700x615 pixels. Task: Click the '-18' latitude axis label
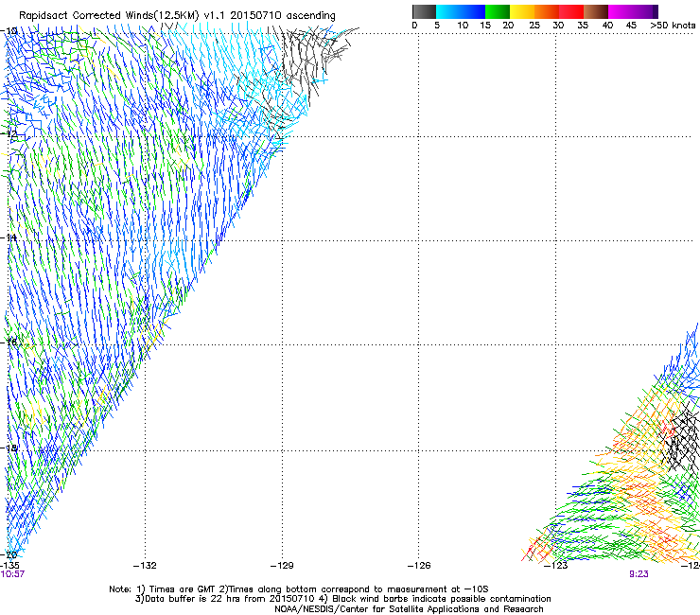(x=9, y=448)
